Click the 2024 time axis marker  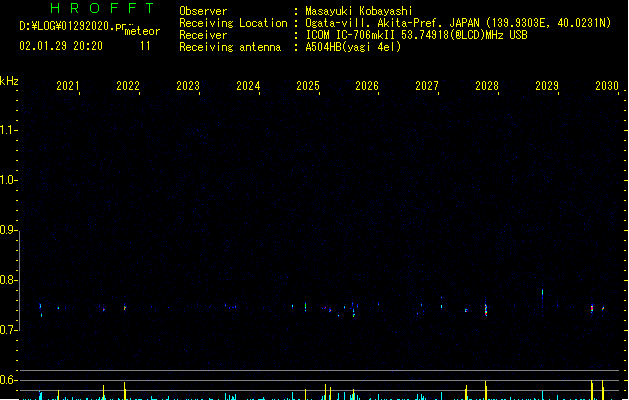point(248,86)
